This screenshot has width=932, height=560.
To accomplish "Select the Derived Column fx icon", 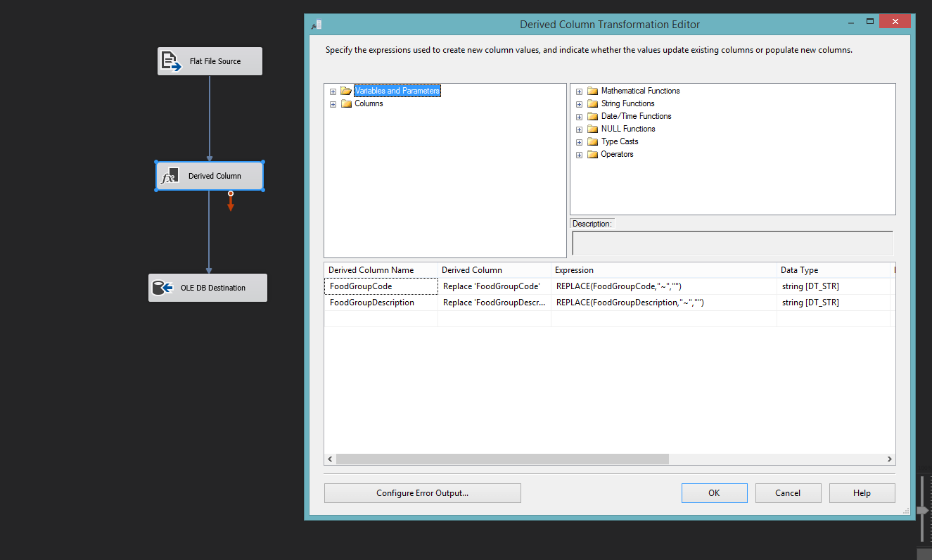I will (170, 176).
